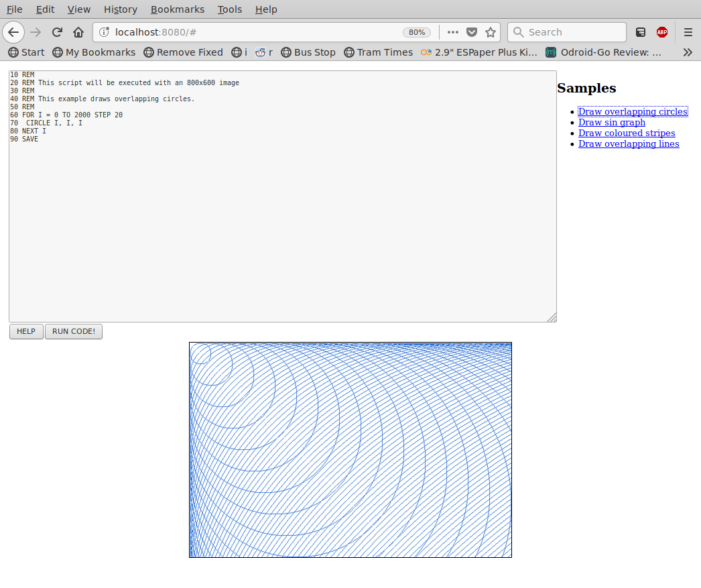Open the My Bookmarks bookmark
Screen dimensions: 701x588
point(94,52)
